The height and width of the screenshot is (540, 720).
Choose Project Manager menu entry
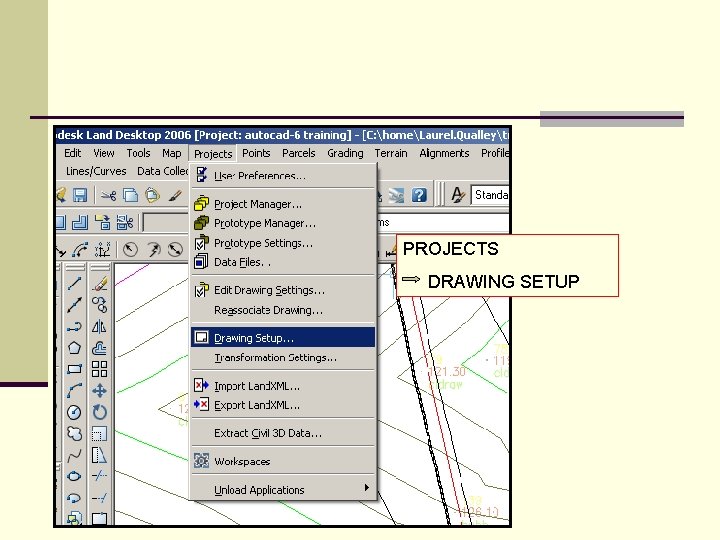tap(283, 204)
